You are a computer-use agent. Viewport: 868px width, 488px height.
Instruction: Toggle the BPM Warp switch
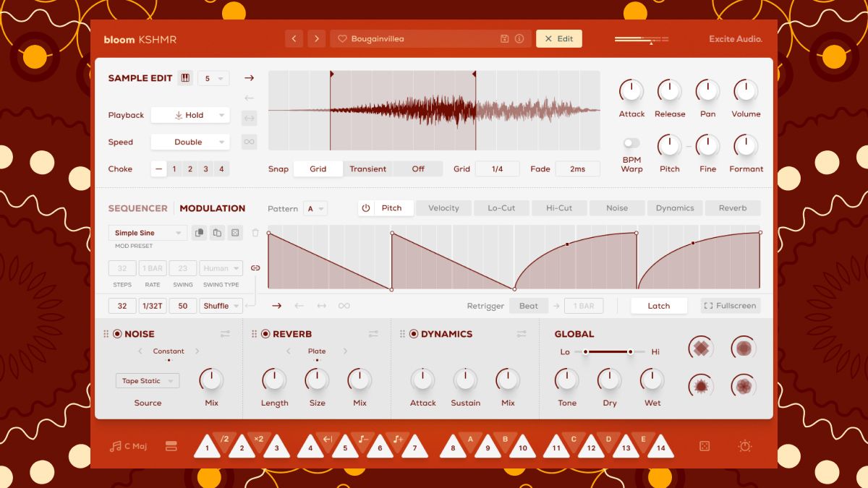pos(631,143)
